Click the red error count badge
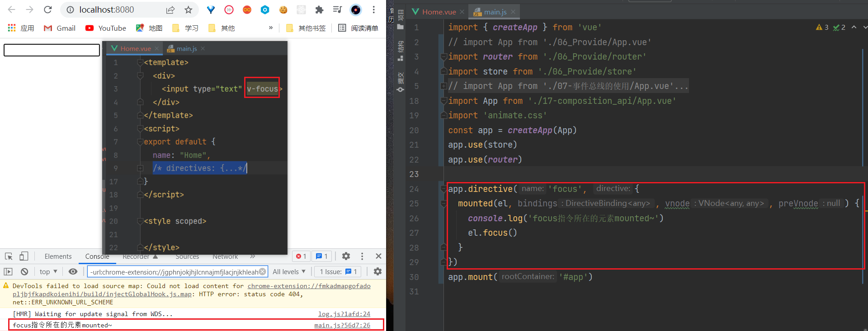This screenshot has height=331, width=868. click(301, 256)
